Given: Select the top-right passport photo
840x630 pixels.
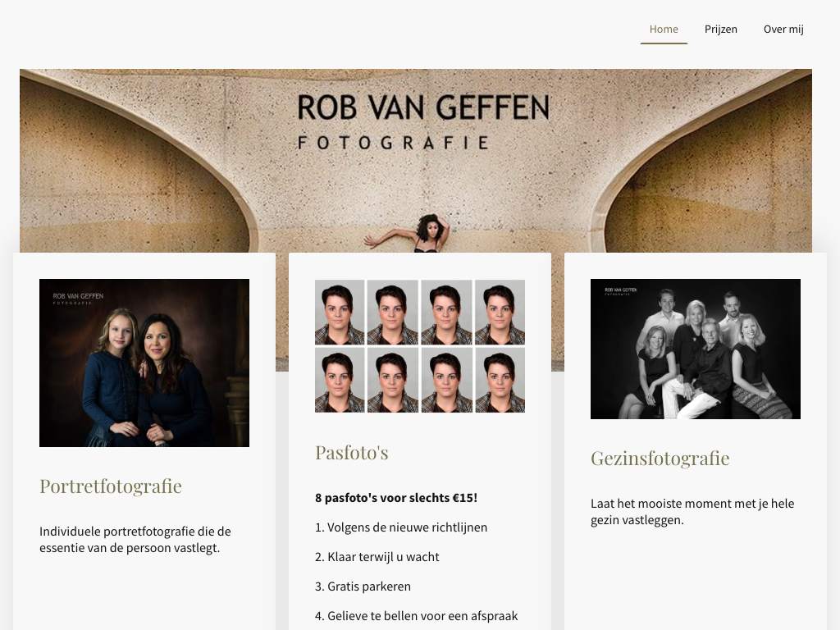Looking at the screenshot, I should coord(500,312).
